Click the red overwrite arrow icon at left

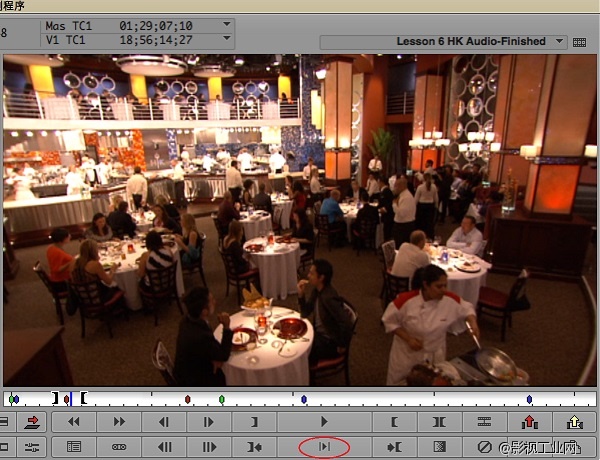click(31, 423)
